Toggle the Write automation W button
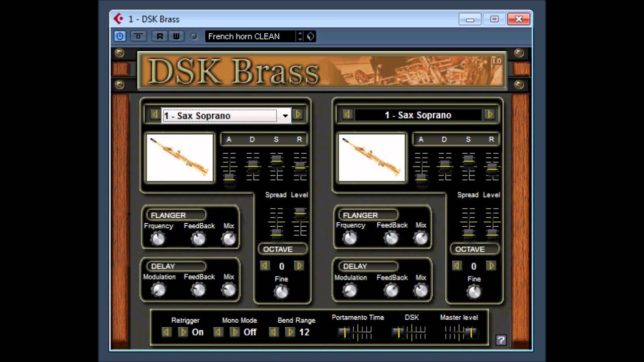 click(x=176, y=36)
